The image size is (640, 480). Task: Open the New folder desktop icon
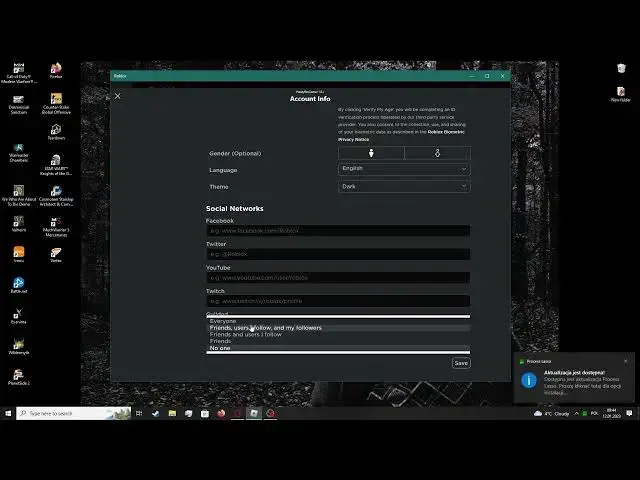click(621, 94)
